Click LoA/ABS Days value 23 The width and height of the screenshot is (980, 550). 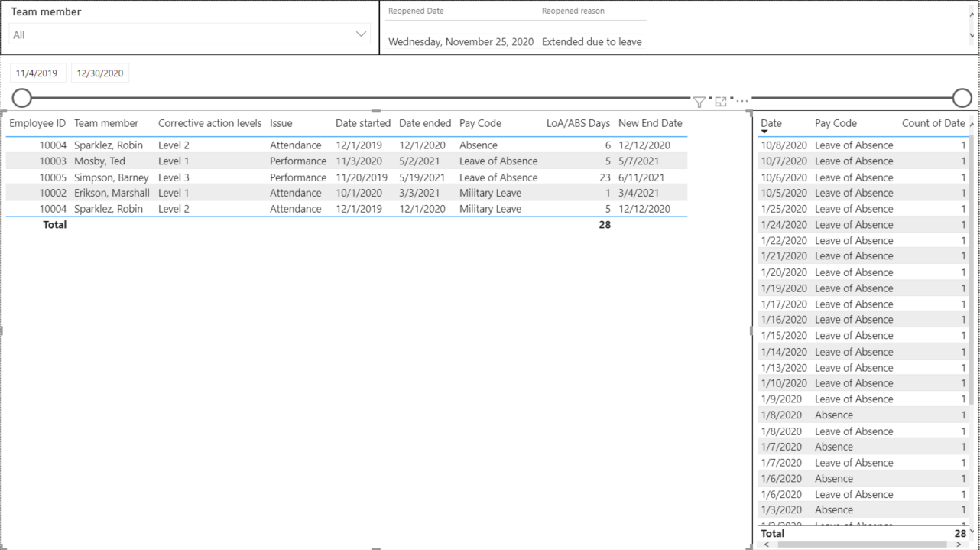click(x=605, y=177)
